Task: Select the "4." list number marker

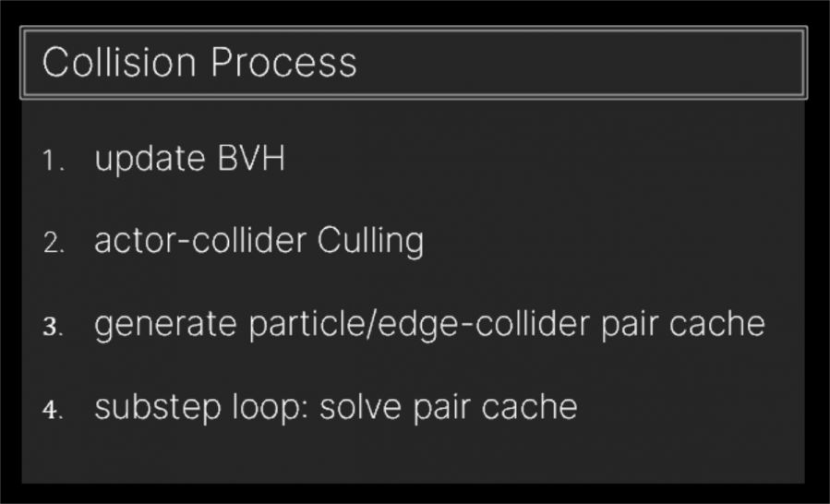Action: point(54,409)
